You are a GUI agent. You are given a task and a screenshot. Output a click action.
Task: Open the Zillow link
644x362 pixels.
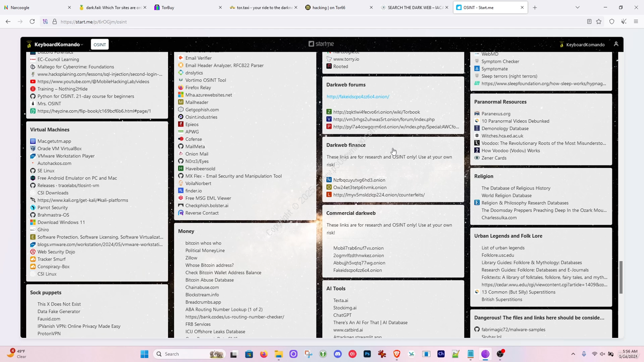(x=191, y=258)
